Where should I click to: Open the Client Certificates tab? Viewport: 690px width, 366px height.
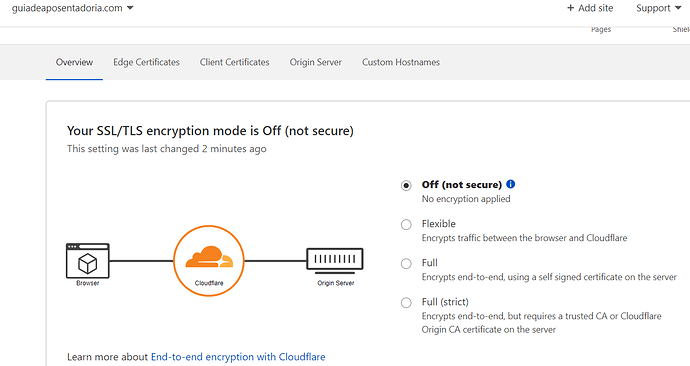[235, 62]
